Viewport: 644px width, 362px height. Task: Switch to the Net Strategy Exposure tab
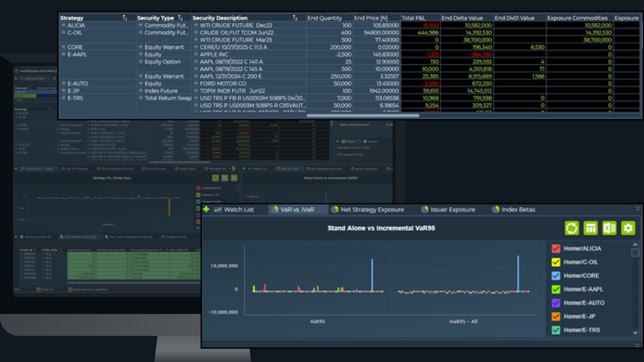tap(372, 209)
